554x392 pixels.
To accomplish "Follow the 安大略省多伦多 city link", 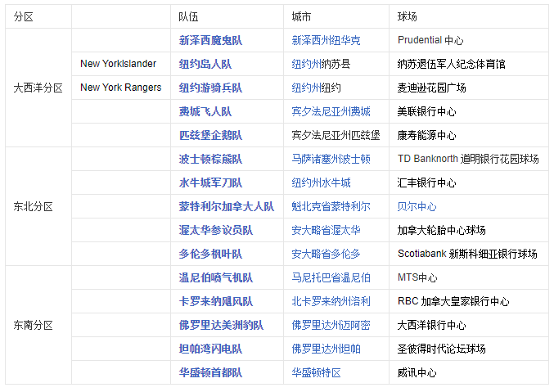I will 326,254.
